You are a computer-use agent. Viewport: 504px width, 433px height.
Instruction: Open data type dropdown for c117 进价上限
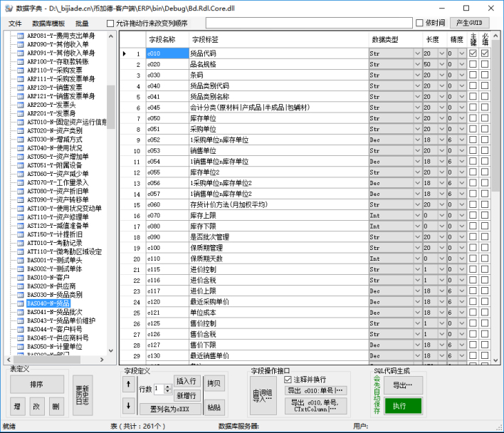[x=418, y=291]
